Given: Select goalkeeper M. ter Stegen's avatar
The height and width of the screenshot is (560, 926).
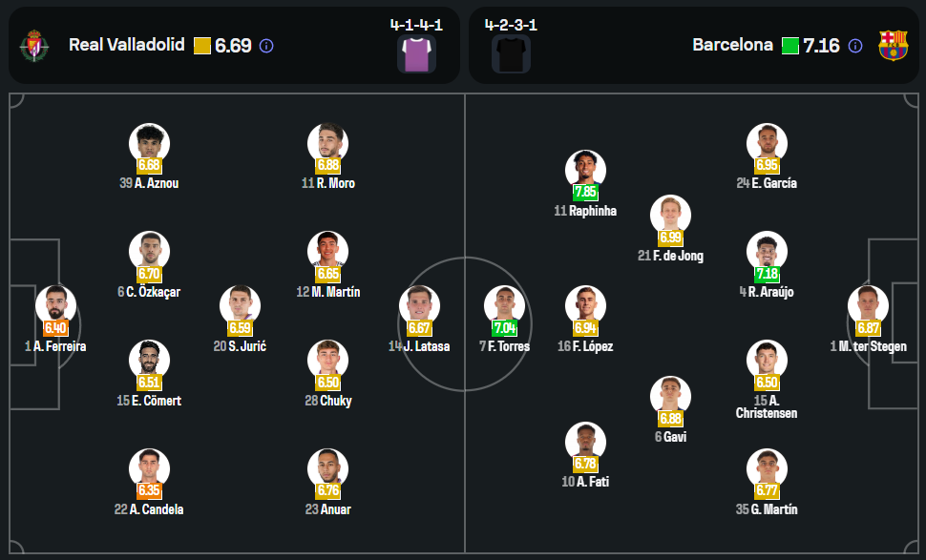Looking at the screenshot, I should (868, 305).
